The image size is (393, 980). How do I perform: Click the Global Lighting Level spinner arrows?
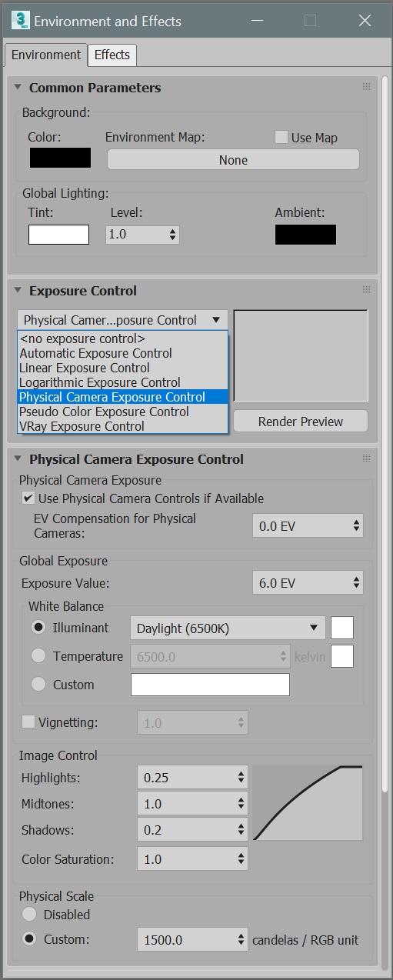172,234
